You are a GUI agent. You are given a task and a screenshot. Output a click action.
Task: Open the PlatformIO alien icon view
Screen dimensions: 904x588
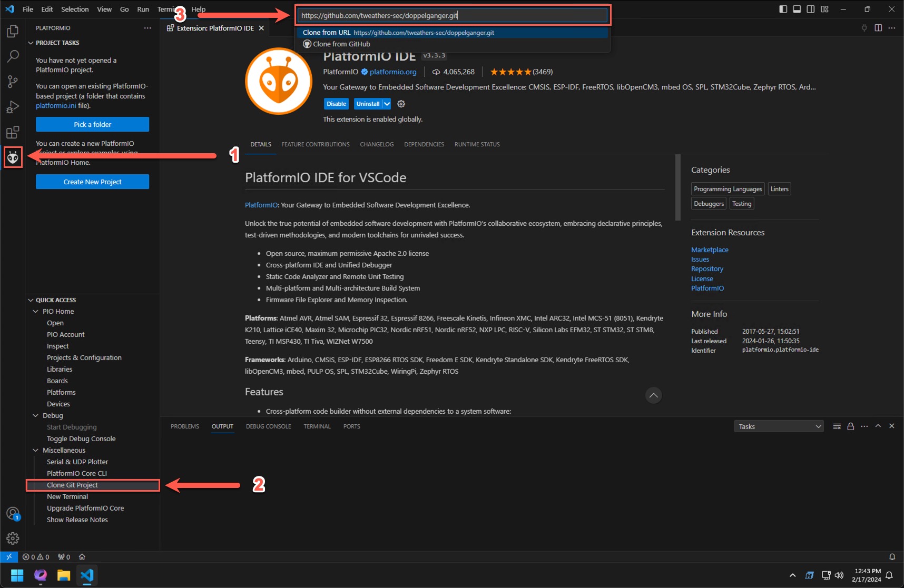13,157
